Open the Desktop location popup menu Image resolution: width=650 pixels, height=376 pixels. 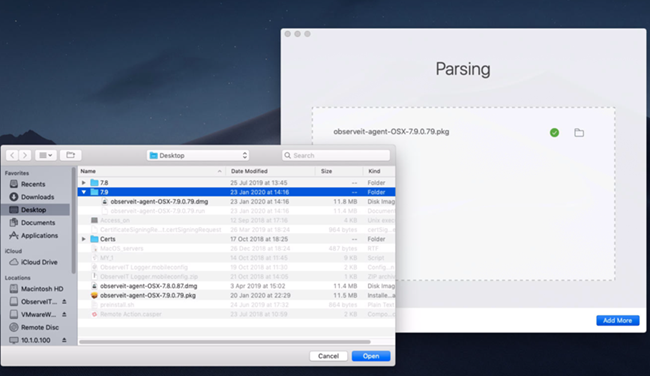click(x=198, y=155)
